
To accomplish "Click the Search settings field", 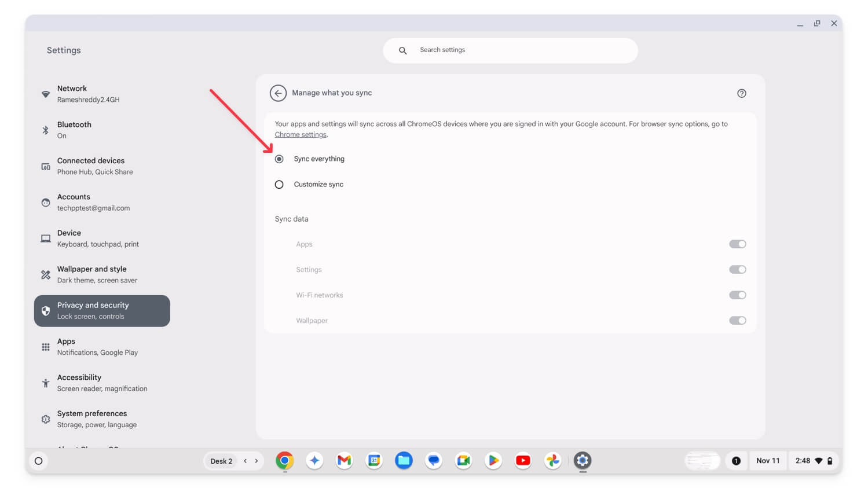I will tap(510, 50).
